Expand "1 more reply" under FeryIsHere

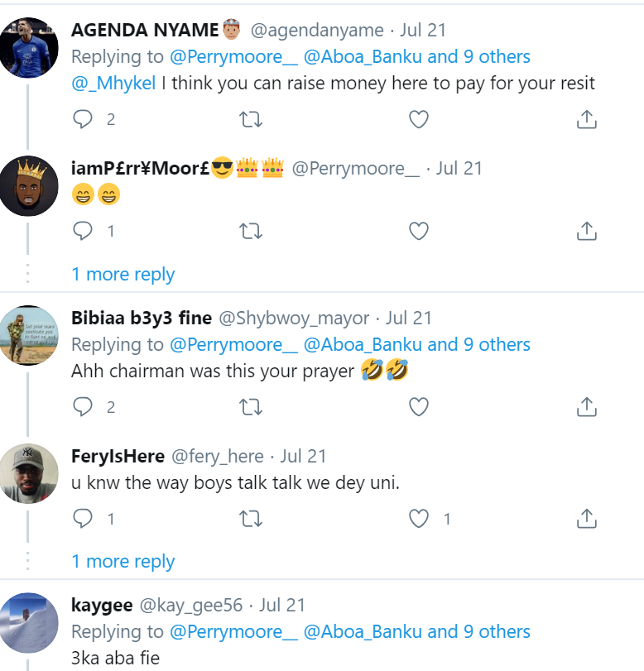tap(123, 562)
